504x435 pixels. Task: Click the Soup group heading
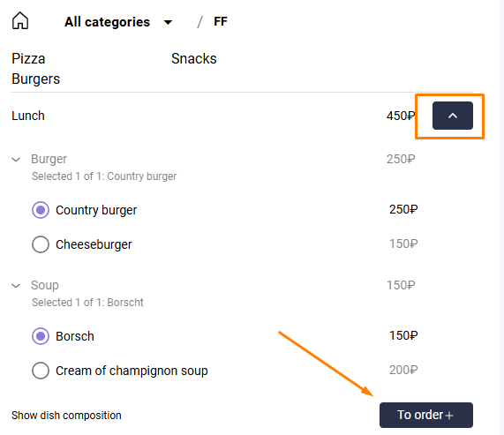click(x=45, y=285)
